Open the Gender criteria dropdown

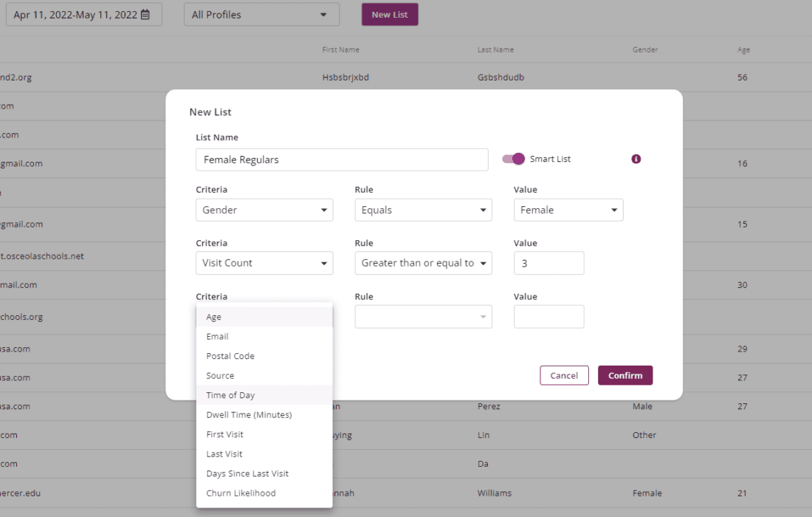(x=264, y=210)
